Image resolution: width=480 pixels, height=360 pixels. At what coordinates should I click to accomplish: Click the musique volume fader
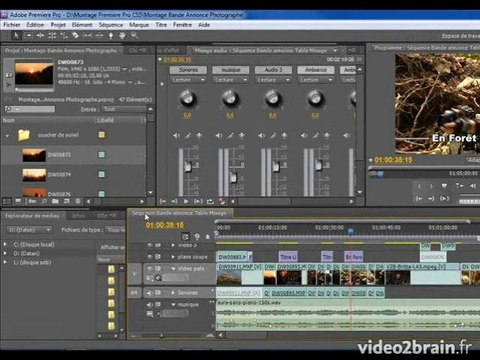pos(233,177)
